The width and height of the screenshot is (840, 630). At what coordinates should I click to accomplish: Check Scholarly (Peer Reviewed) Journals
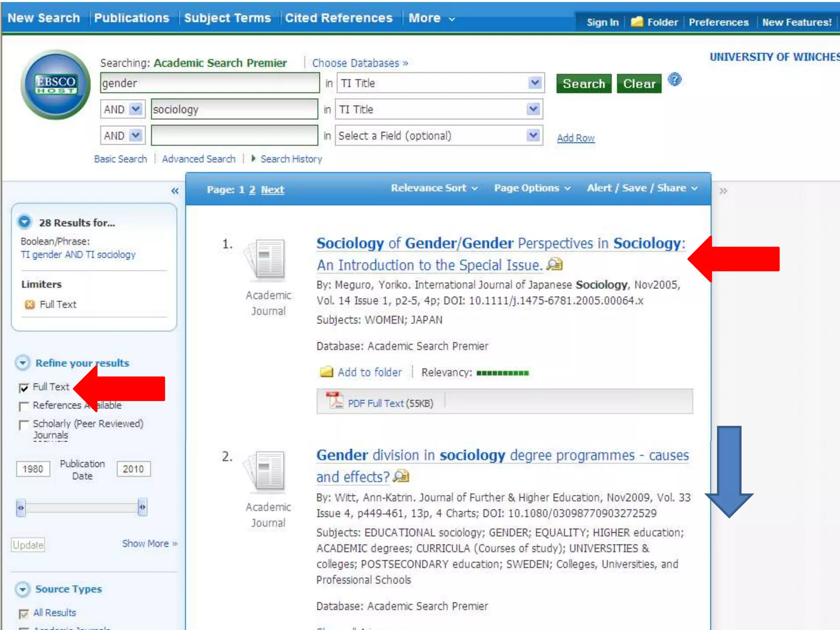(x=24, y=425)
